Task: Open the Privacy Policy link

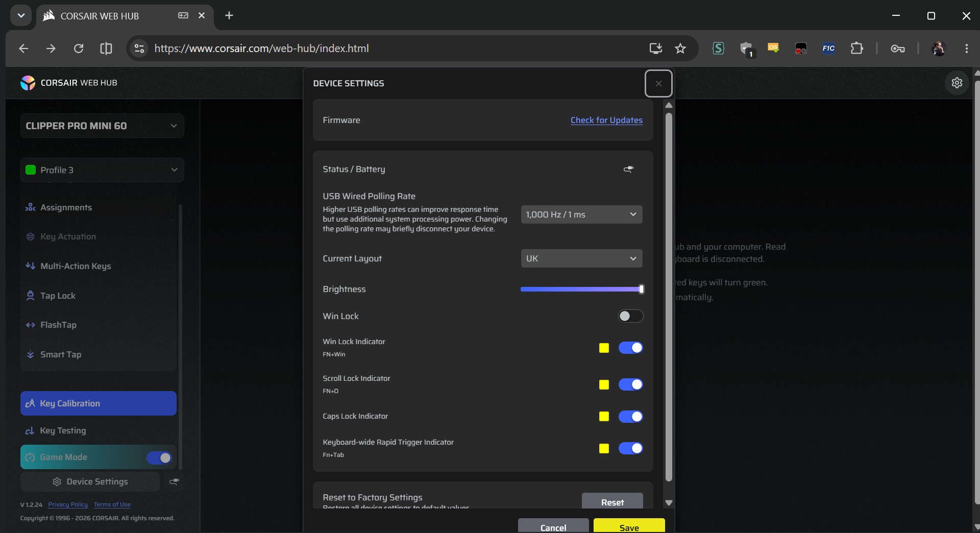Action: (x=68, y=504)
